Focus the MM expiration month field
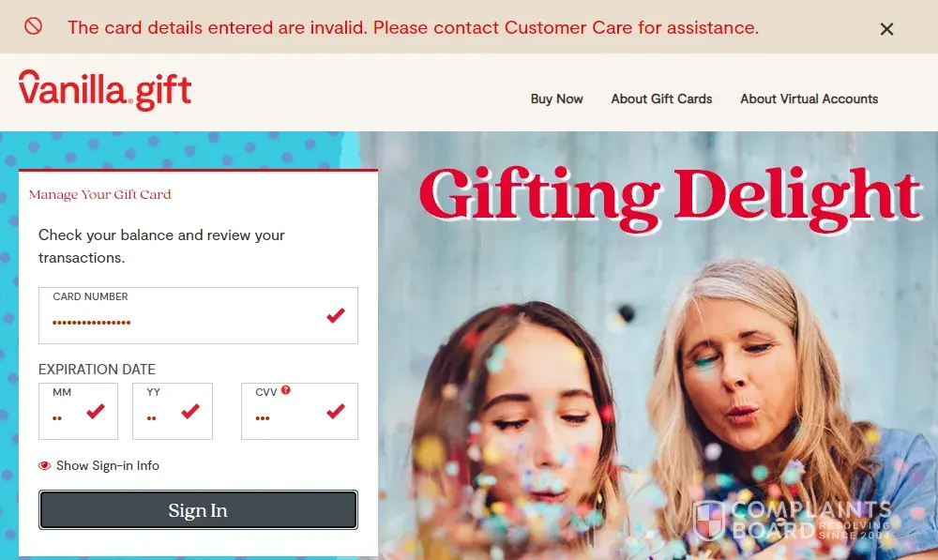The height and width of the screenshot is (560, 938). coord(78,411)
